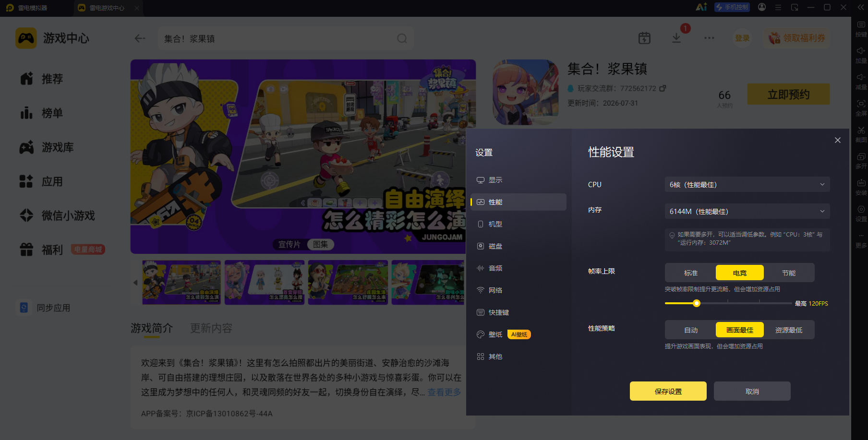Select the blonde girl dolls screenshot thumbnail
868x440 pixels.
[x=265, y=282]
